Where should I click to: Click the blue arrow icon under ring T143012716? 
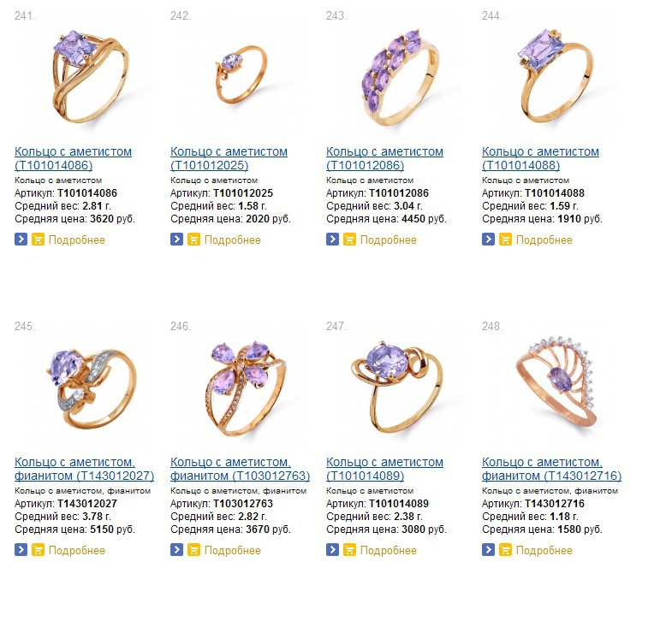pos(488,549)
